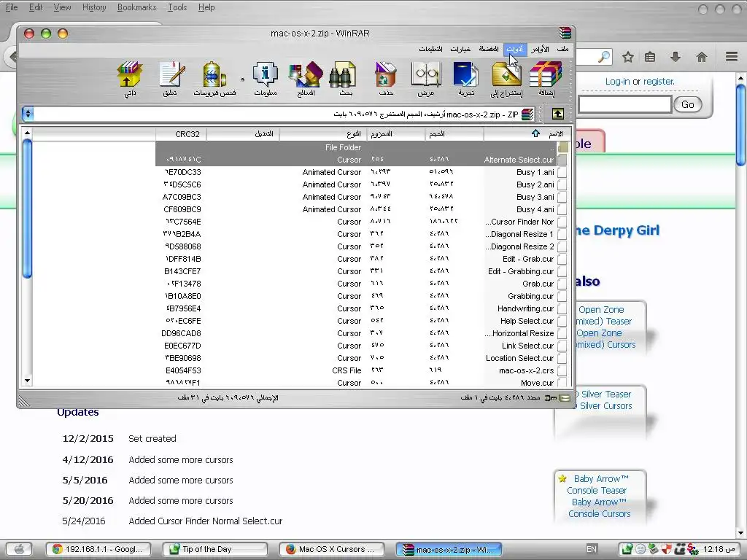Click the Type (النوع) column header
This screenshot has width=747, height=560.
[323, 134]
